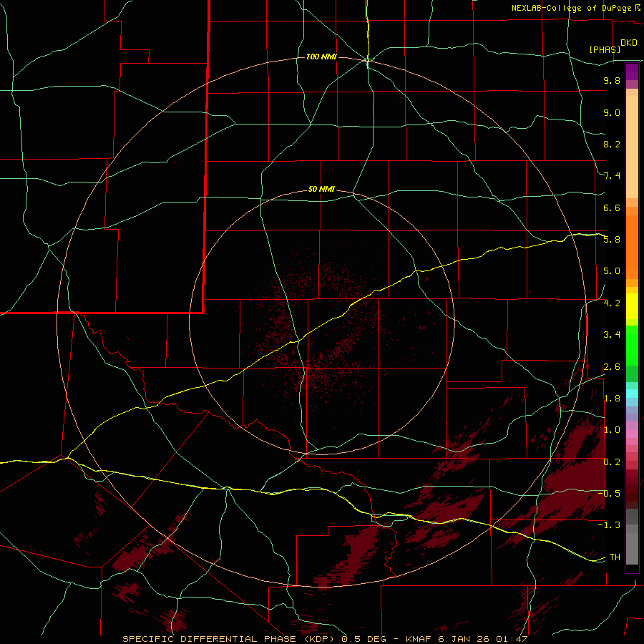
Task: Select the 4.2 scale value
Action: pos(612,303)
